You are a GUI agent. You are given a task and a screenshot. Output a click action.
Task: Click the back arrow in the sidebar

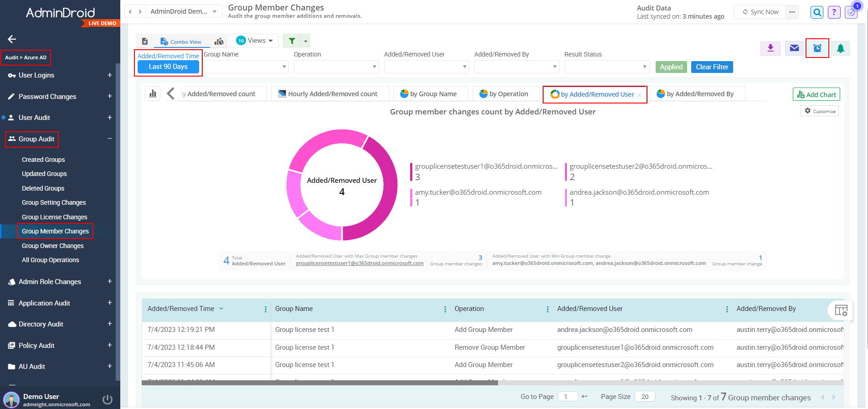pyautogui.click(x=12, y=39)
